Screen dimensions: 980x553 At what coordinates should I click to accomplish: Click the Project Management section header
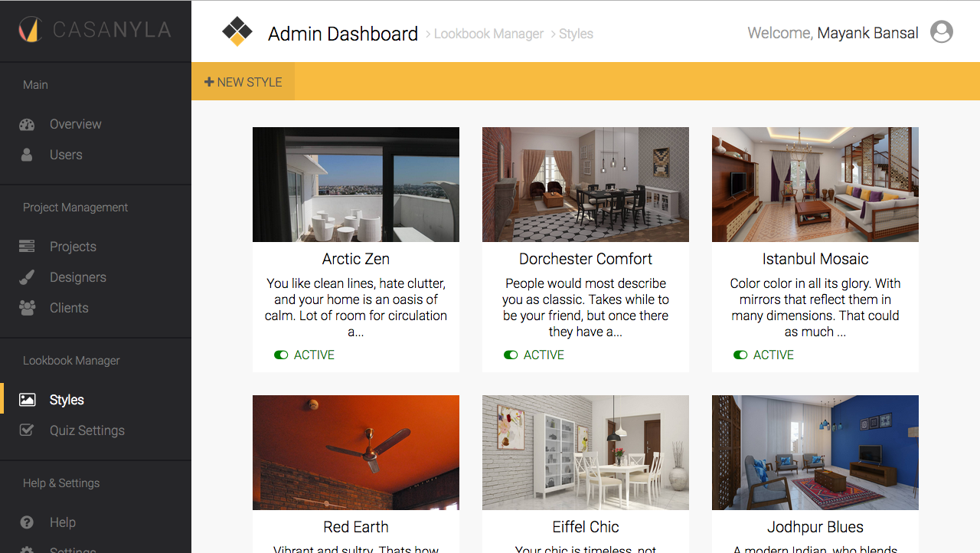tap(75, 208)
